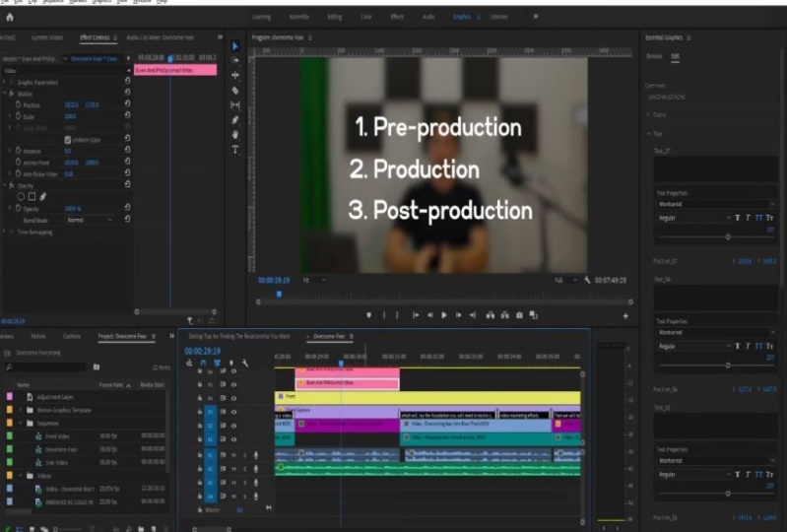The width and height of the screenshot is (787, 532).
Task: Select free draw bezier mask pen
Action: click(42, 197)
